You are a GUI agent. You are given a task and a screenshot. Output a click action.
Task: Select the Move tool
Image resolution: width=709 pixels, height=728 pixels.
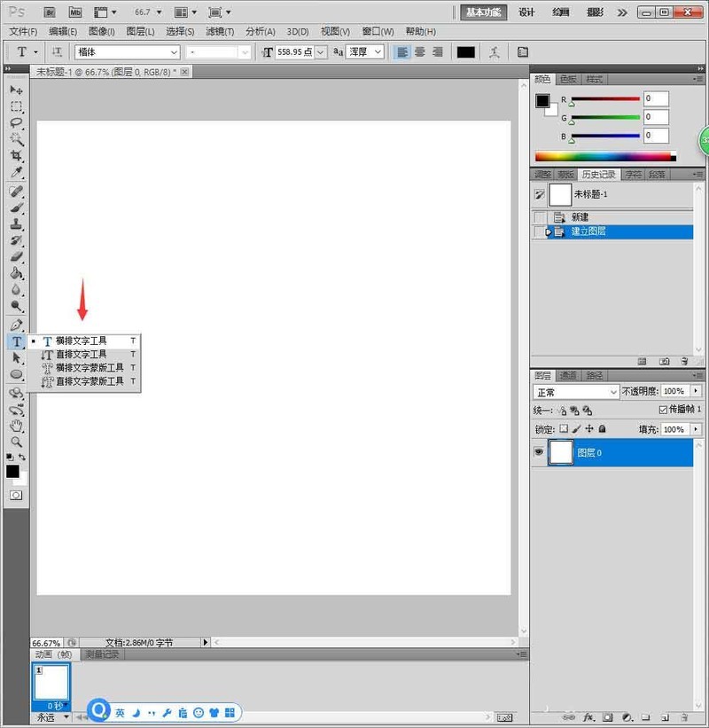point(16,90)
